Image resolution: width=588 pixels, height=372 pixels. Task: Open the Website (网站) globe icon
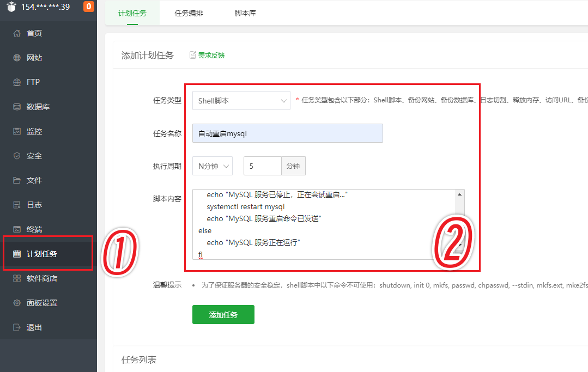click(17, 58)
